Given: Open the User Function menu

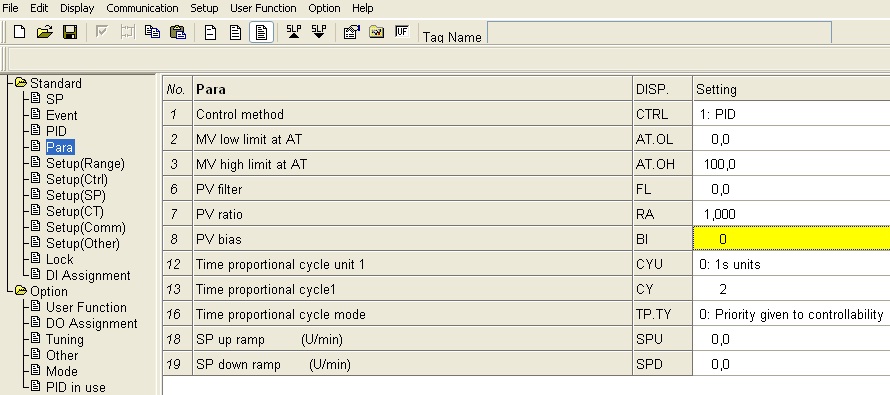Looking at the screenshot, I should (263, 8).
